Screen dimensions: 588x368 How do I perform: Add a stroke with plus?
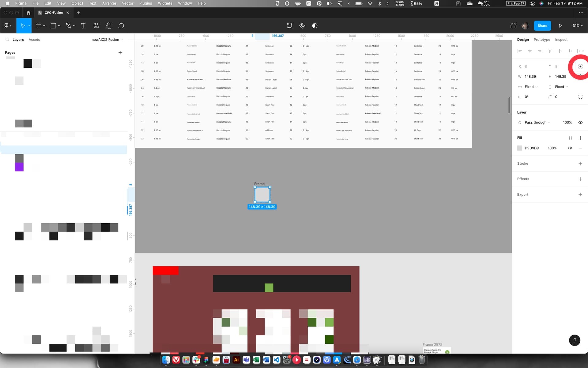point(580,164)
